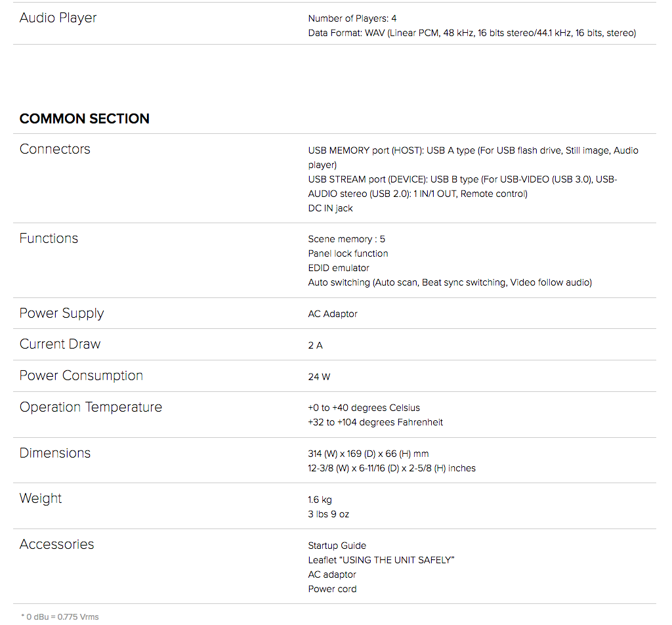Click the COMMON SECTION heading

pyautogui.click(x=85, y=119)
